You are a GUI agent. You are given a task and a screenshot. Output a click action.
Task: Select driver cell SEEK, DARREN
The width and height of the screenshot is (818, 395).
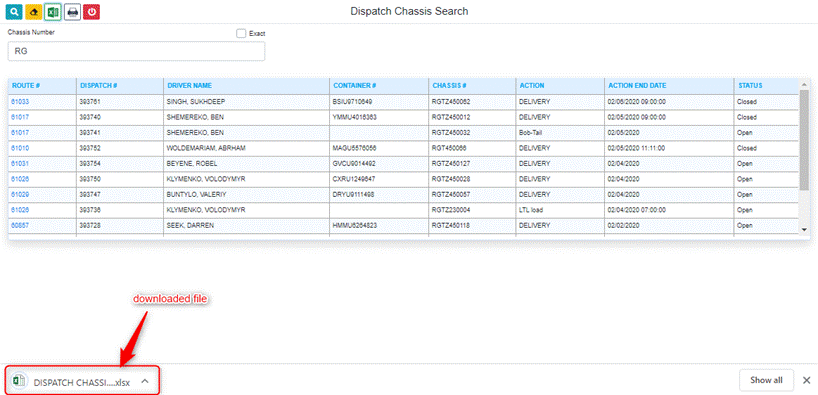click(x=246, y=225)
